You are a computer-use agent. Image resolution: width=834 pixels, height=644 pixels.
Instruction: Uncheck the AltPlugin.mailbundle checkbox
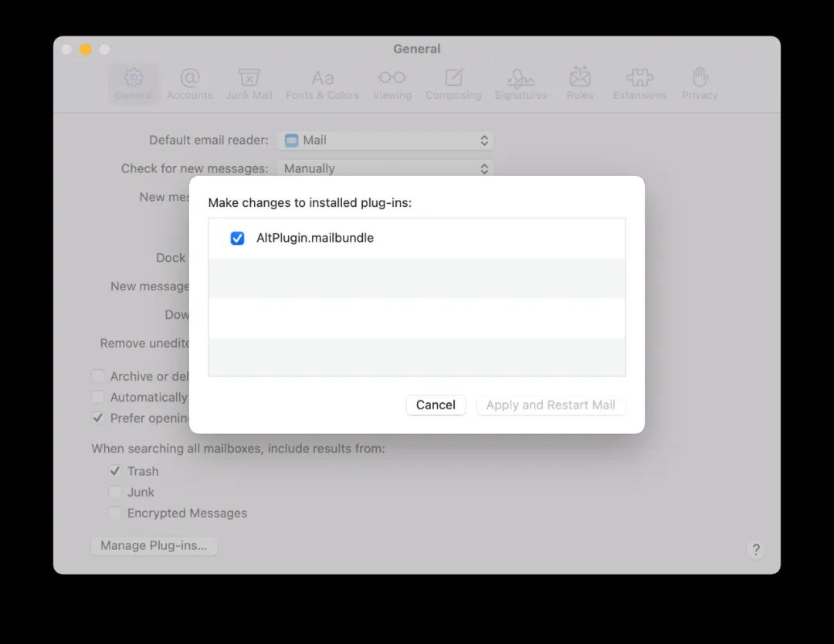pos(238,238)
